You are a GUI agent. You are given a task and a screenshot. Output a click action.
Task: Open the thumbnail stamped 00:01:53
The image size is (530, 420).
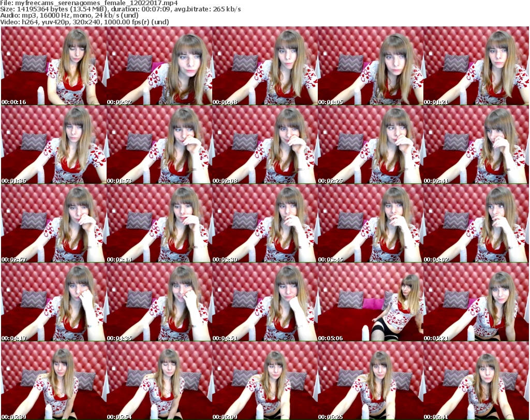[x=159, y=144]
